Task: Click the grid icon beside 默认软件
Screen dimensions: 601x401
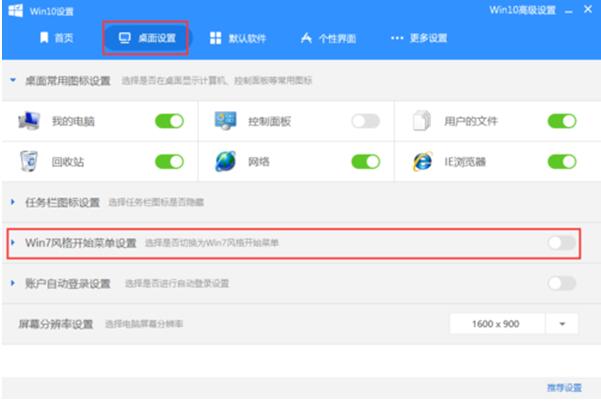Action: pyautogui.click(x=215, y=38)
